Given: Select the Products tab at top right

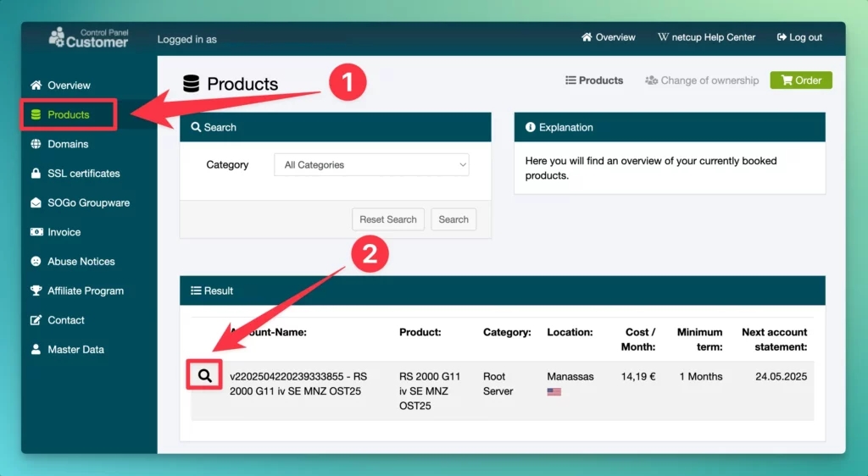Looking at the screenshot, I should (594, 80).
